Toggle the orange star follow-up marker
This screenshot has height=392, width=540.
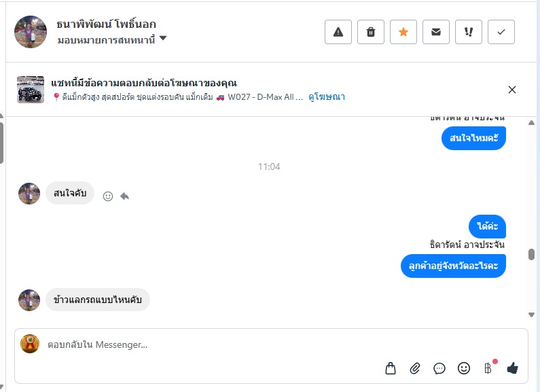[x=403, y=32]
